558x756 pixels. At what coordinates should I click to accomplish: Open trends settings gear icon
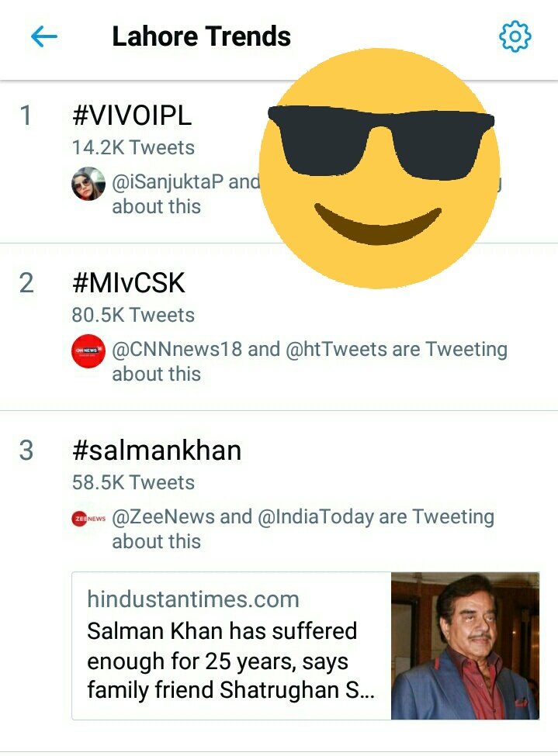[515, 36]
